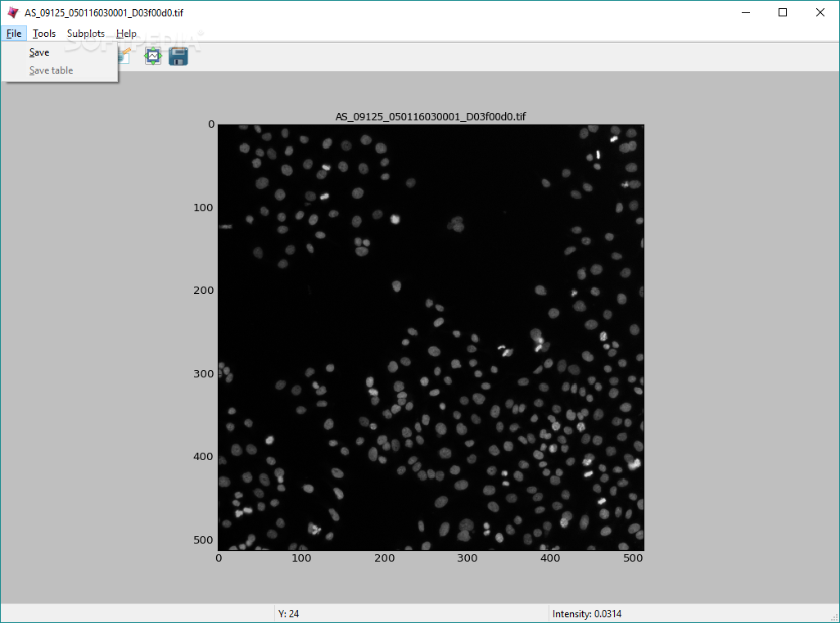840x623 pixels.
Task: Click the y-axis tick label 100
Action: coord(203,207)
